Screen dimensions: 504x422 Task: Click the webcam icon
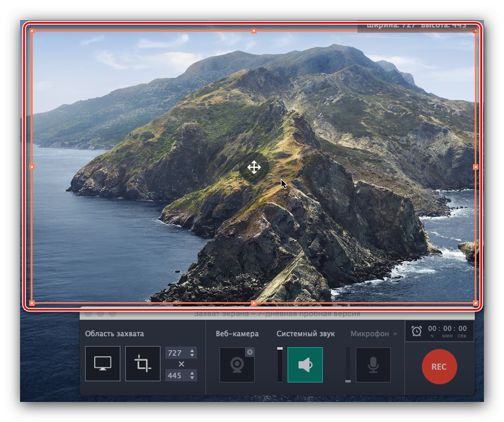(236, 365)
